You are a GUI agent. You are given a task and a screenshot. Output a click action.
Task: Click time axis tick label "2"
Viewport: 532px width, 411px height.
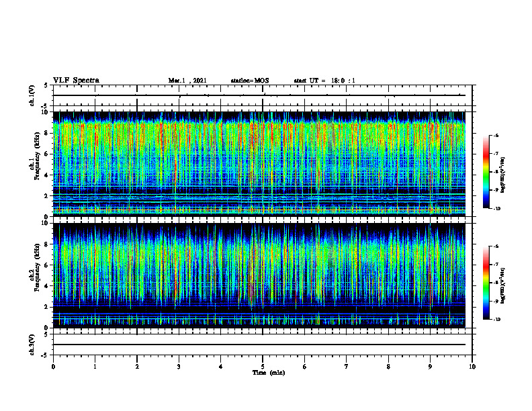[137, 367]
